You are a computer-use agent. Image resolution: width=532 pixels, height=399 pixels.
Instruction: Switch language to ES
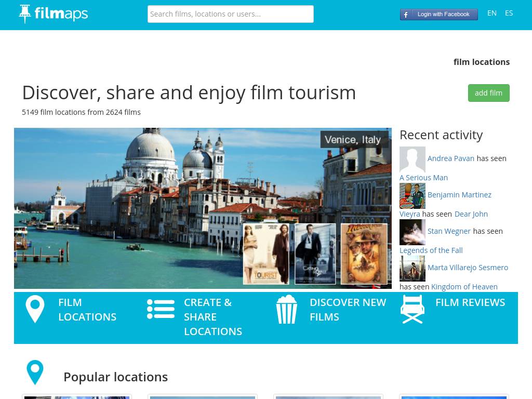click(x=509, y=13)
